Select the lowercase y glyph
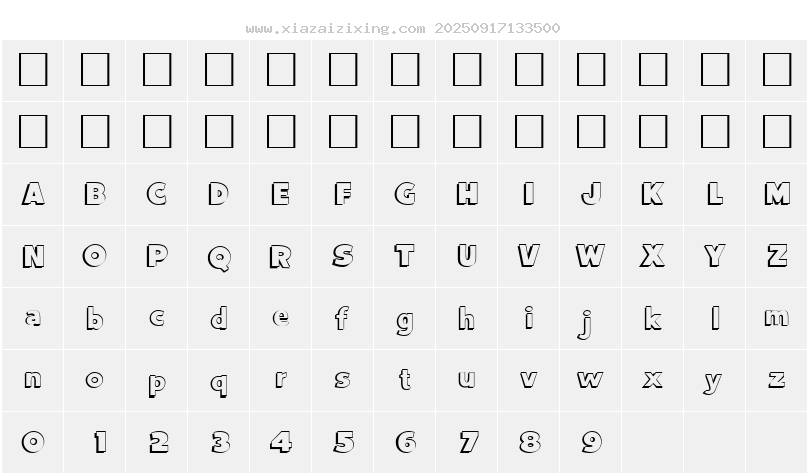The image size is (808, 476). pos(715,382)
